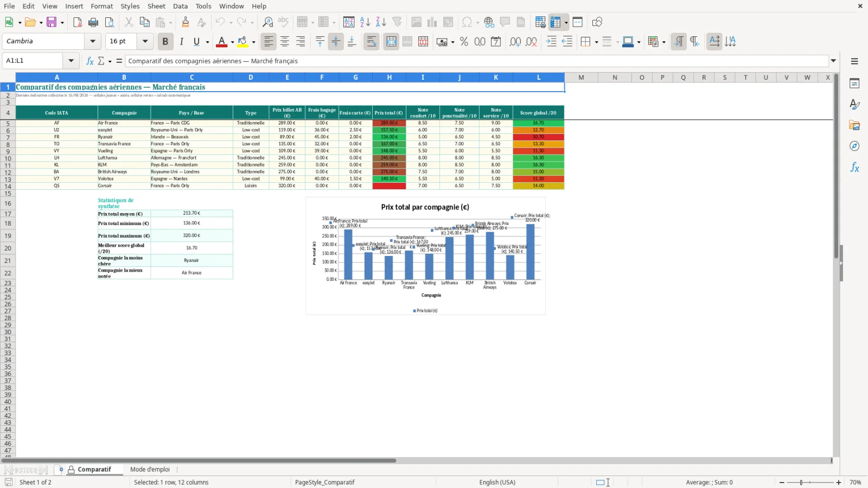Select the Comparatif sheet tab
The width and height of the screenshot is (868, 488).
click(94, 470)
